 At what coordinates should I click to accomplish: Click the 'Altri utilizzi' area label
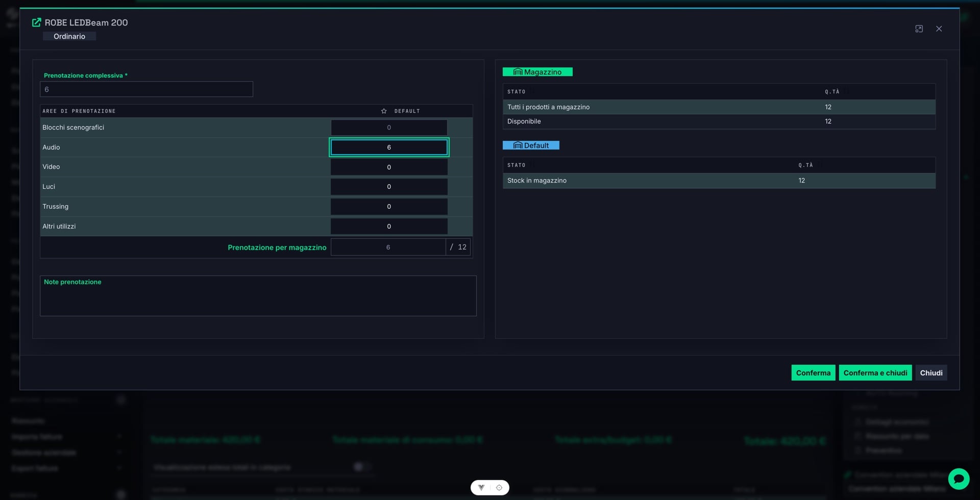tap(59, 227)
